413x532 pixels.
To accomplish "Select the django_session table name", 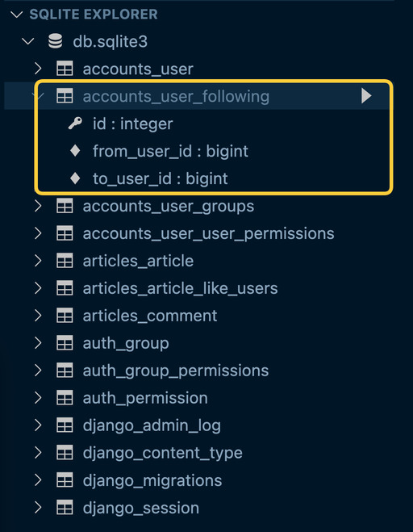I will (x=141, y=509).
